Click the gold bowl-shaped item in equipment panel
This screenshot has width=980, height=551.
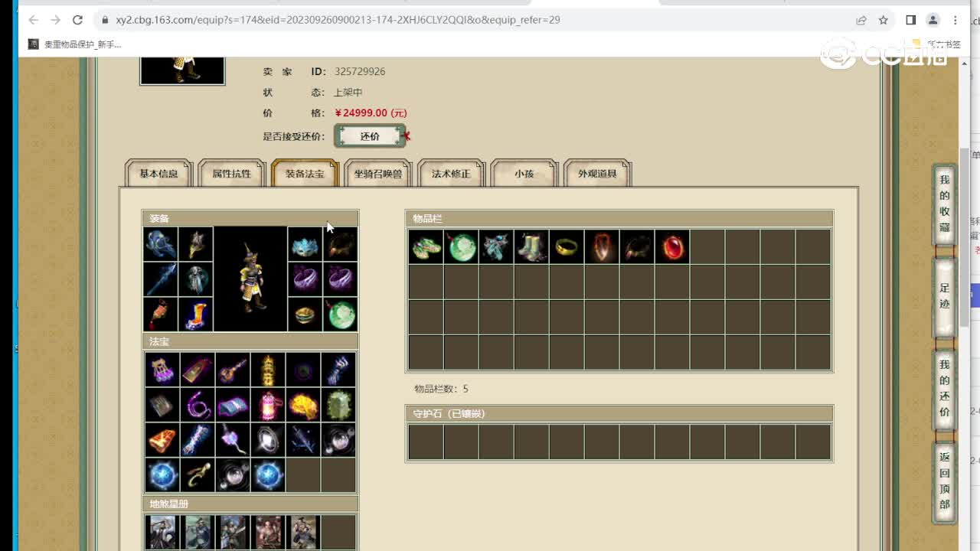pos(305,315)
